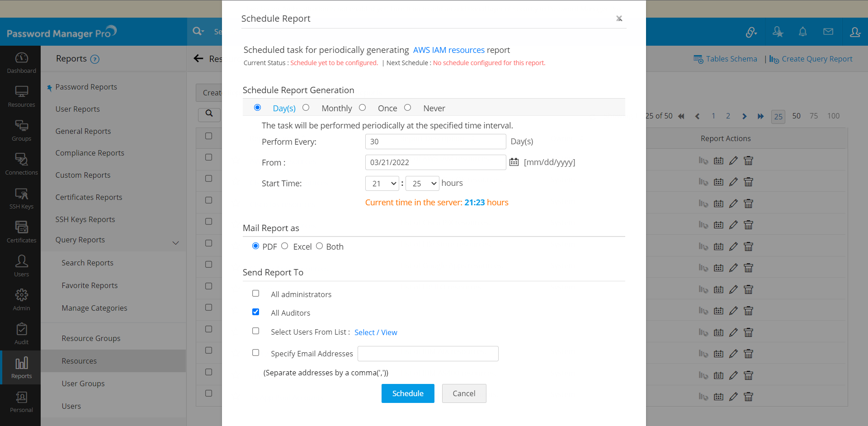This screenshot has width=868, height=426.
Task: Expand the Query Reports chevron
Action: pyautogui.click(x=175, y=243)
